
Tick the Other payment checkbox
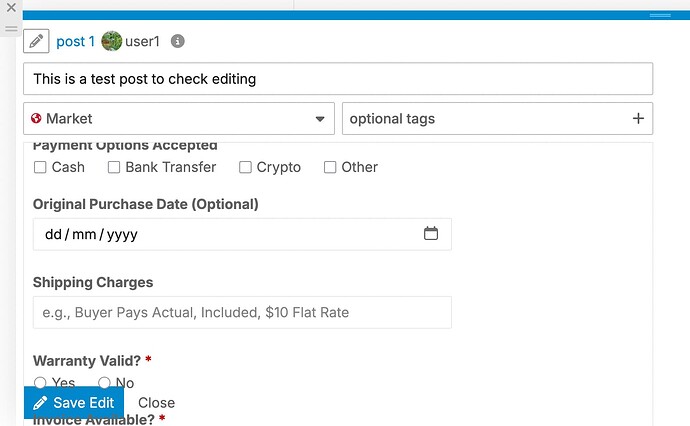(x=330, y=167)
